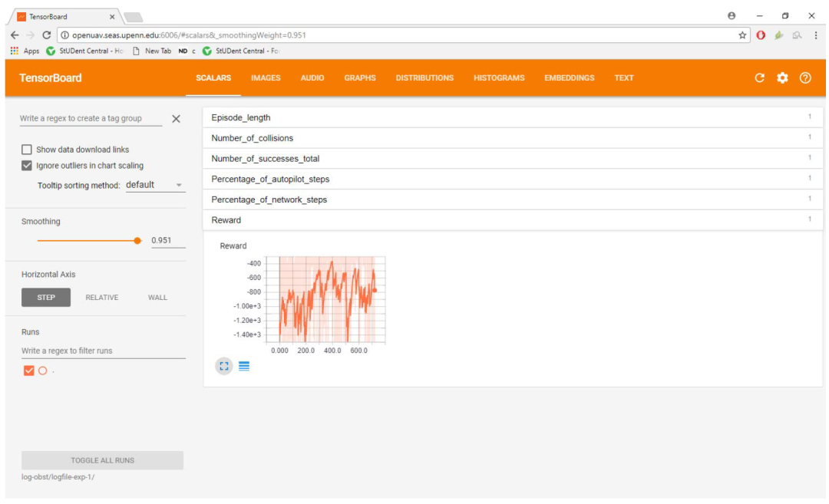Bookmark this page with the star icon
Viewport: 829px width, 504px height.
pyautogui.click(x=742, y=35)
